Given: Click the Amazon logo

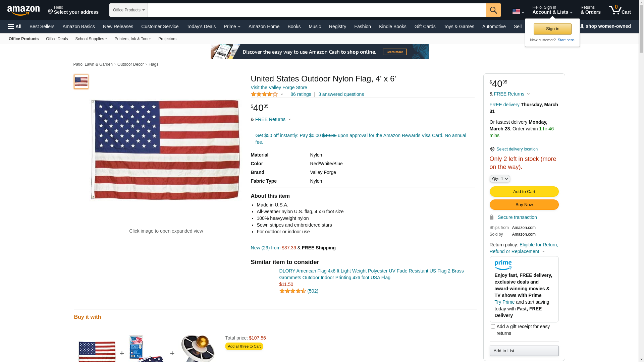Looking at the screenshot, I should click(23, 11).
